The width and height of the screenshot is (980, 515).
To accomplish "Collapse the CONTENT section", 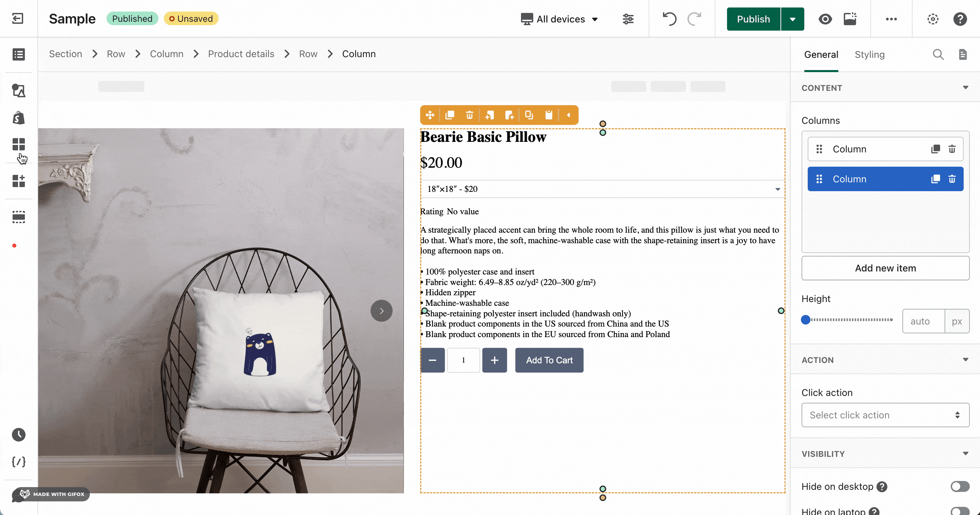I will click(965, 88).
